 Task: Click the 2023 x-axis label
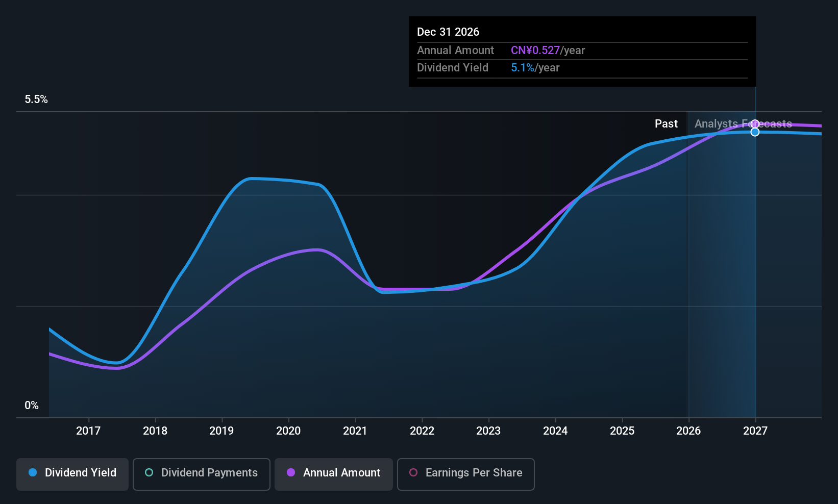pyautogui.click(x=488, y=431)
